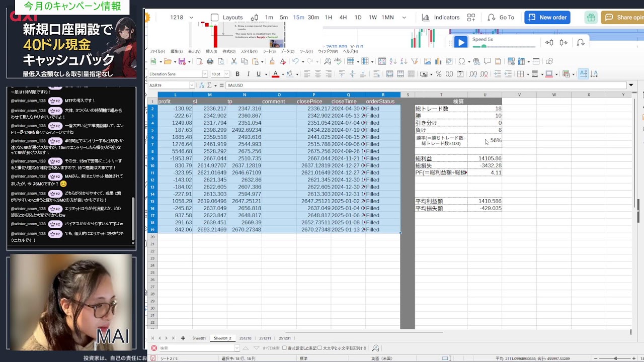Screen dimensions: 644x362
Task: Insert special character with Omega icon
Action: pyautogui.click(x=461, y=61)
